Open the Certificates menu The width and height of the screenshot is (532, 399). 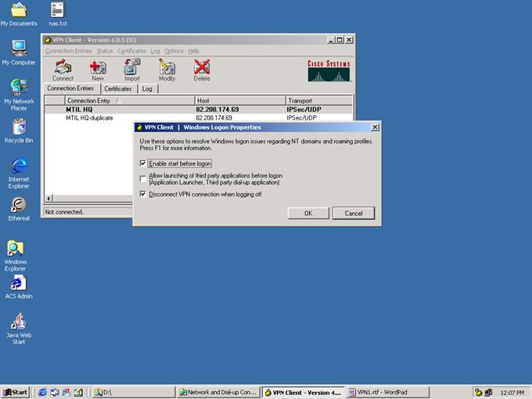click(x=131, y=51)
